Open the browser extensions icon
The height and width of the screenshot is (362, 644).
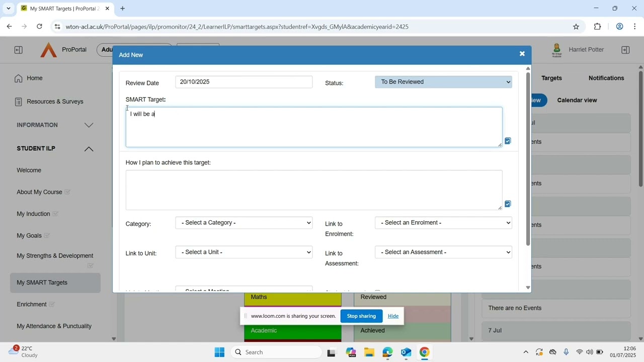(597, 27)
